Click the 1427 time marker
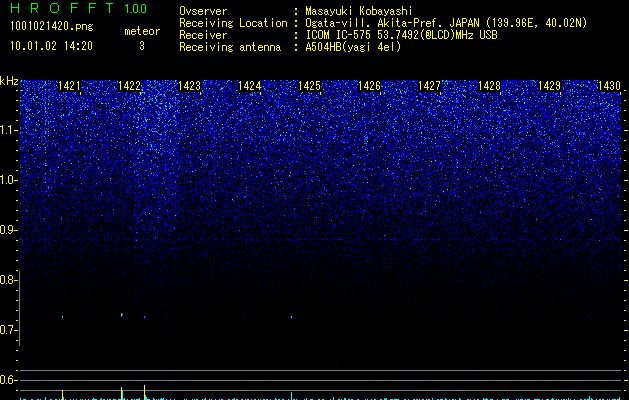 (x=429, y=86)
